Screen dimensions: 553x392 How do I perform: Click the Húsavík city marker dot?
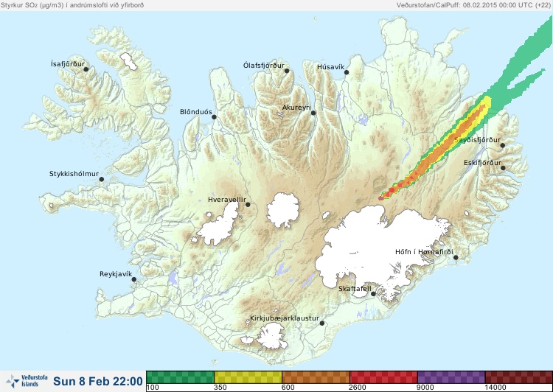[x=347, y=72]
